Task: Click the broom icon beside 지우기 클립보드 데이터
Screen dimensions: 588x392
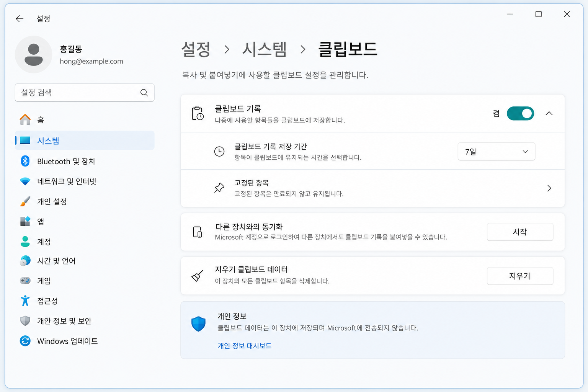Action: click(197, 276)
